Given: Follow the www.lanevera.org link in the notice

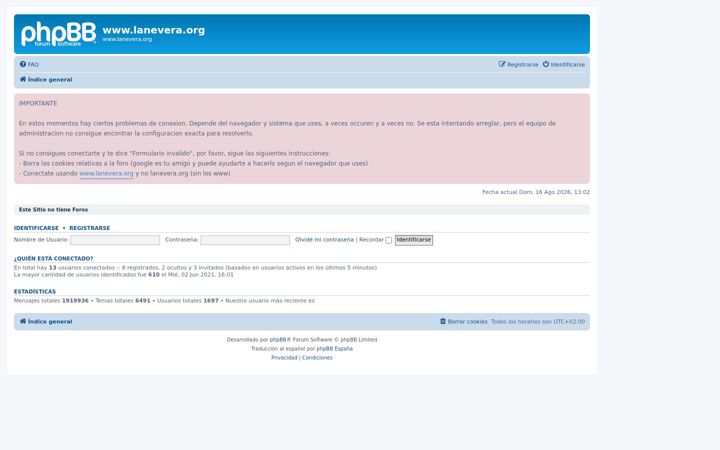Looking at the screenshot, I should (x=107, y=174).
